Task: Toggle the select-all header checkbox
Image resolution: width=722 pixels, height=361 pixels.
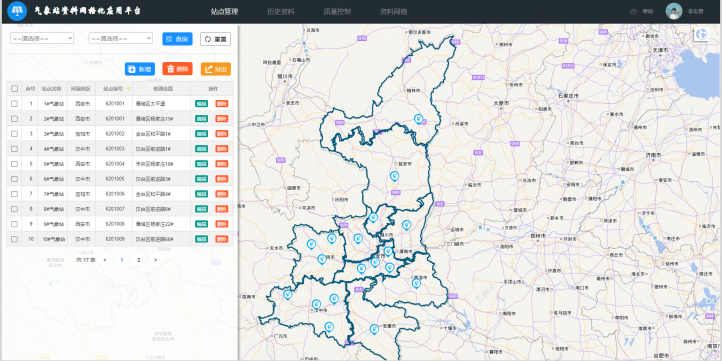Action: 14,88
